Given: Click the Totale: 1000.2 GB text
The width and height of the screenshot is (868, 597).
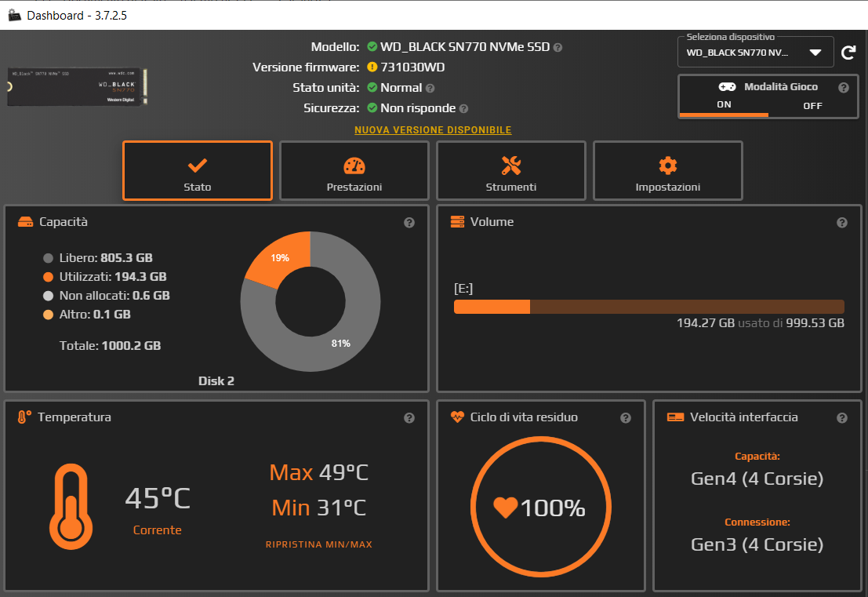Looking at the screenshot, I should (110, 346).
